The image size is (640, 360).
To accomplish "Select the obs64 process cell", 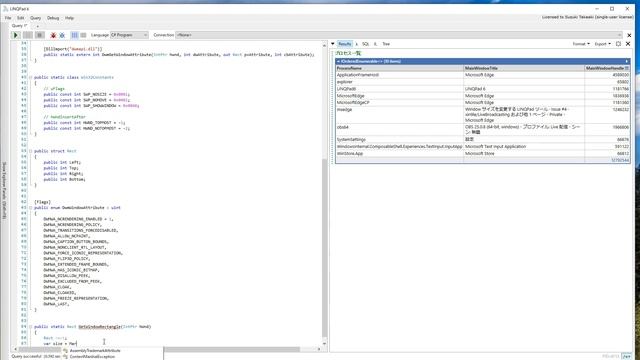I will [x=399, y=129].
